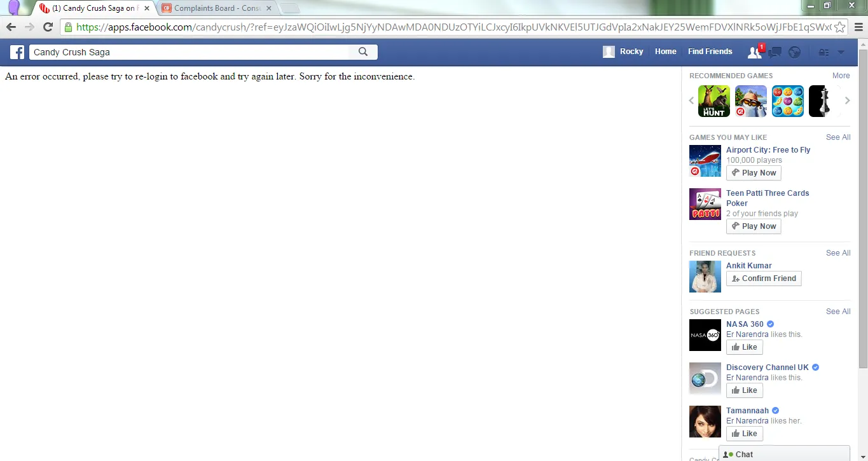868x461 pixels.
Task: Open the privacy shortcuts lock icon
Action: click(823, 52)
